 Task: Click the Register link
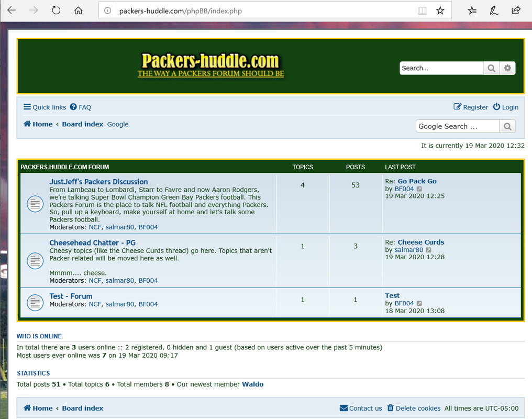tap(471, 107)
